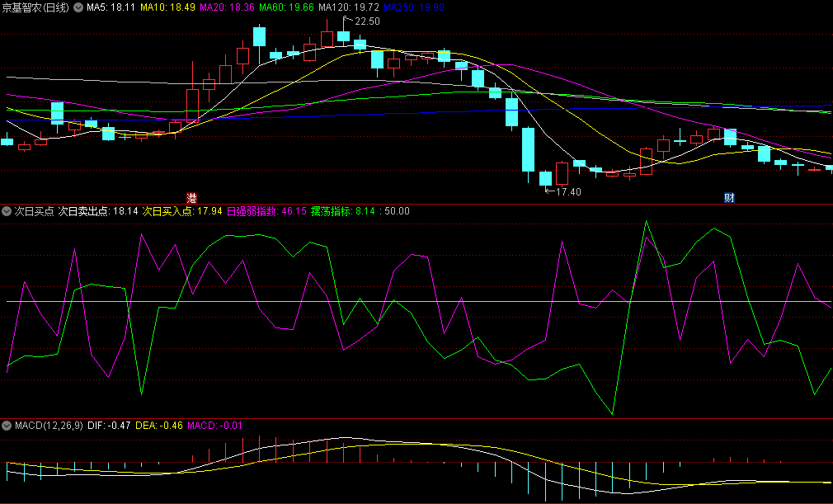Click the 17.40 low price marker
Viewport: 833px width, 504px height.
point(568,191)
